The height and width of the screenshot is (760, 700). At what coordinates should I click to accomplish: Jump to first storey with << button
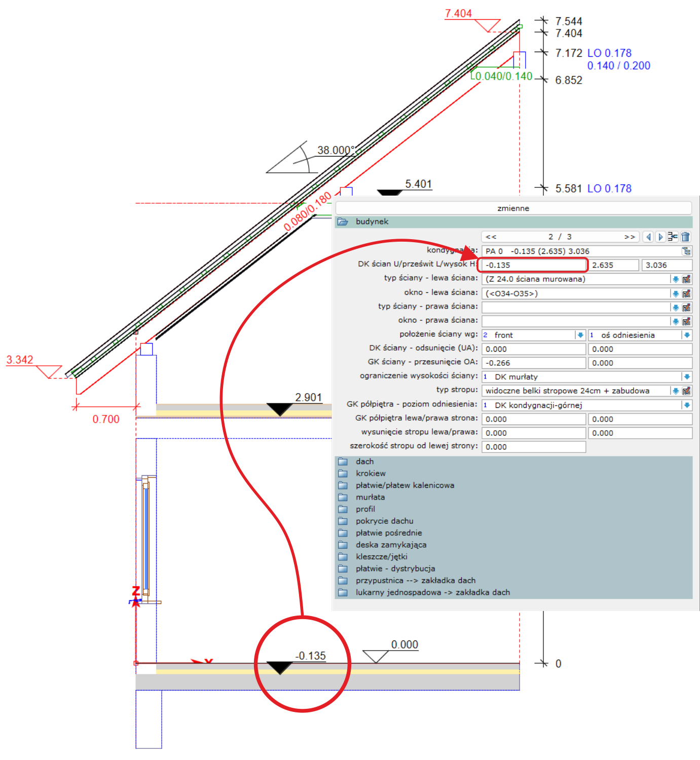point(491,237)
